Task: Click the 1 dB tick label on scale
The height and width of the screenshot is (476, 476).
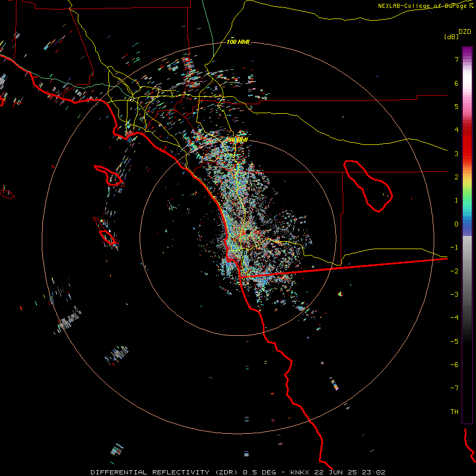Action: [456, 200]
